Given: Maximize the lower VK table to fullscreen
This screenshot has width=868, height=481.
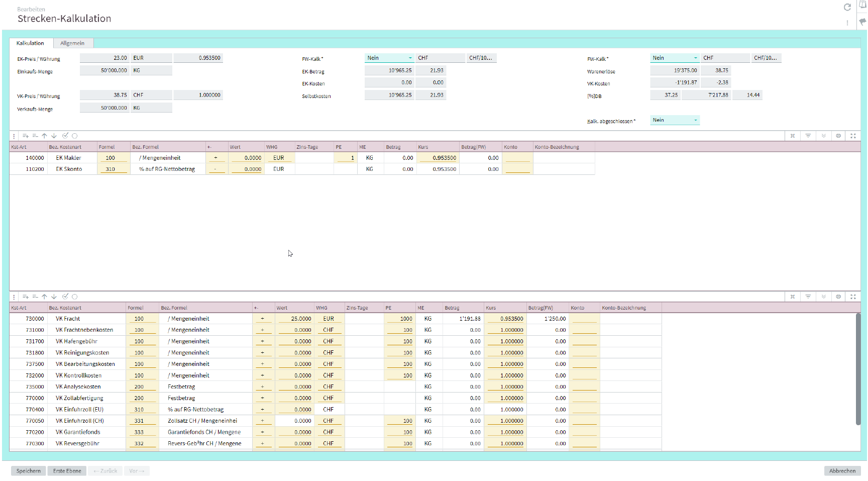Looking at the screenshot, I should (853, 297).
